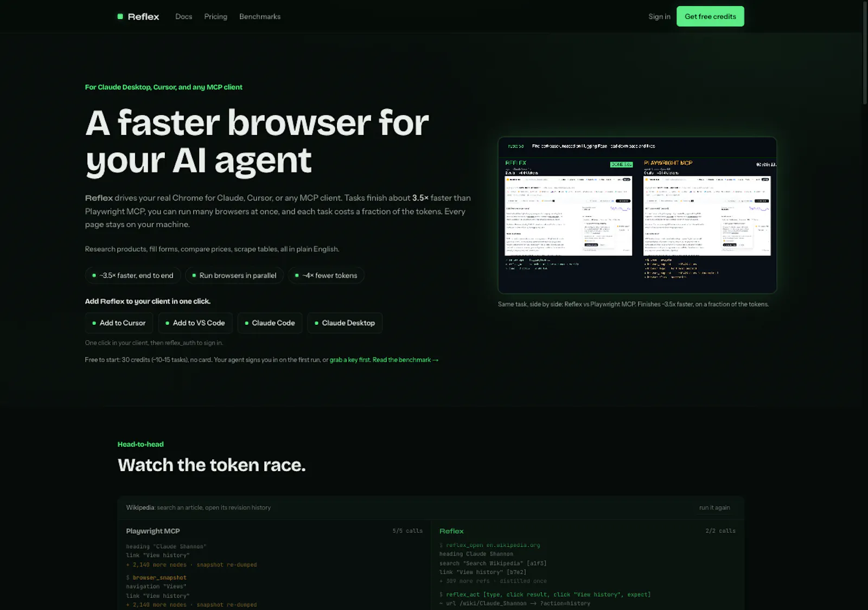Screen dimensions: 868x610
Task: Open the 'Read the benchmark' link
Action: click(405, 360)
